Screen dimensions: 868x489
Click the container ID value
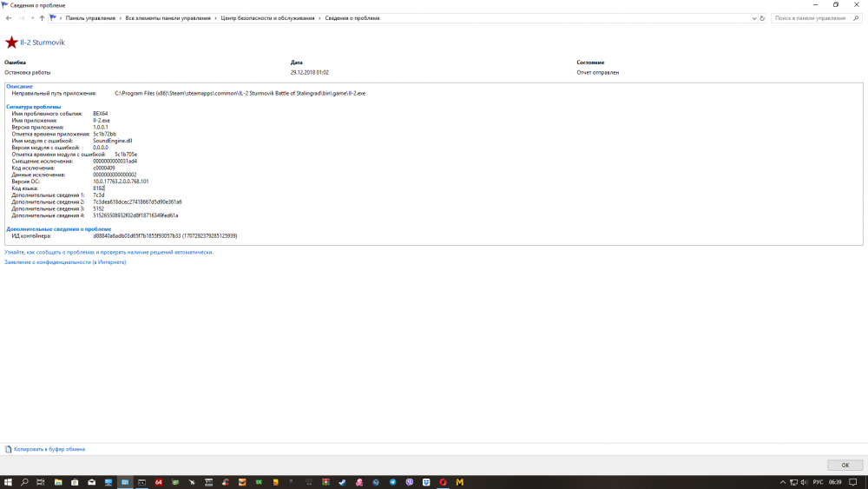165,236
